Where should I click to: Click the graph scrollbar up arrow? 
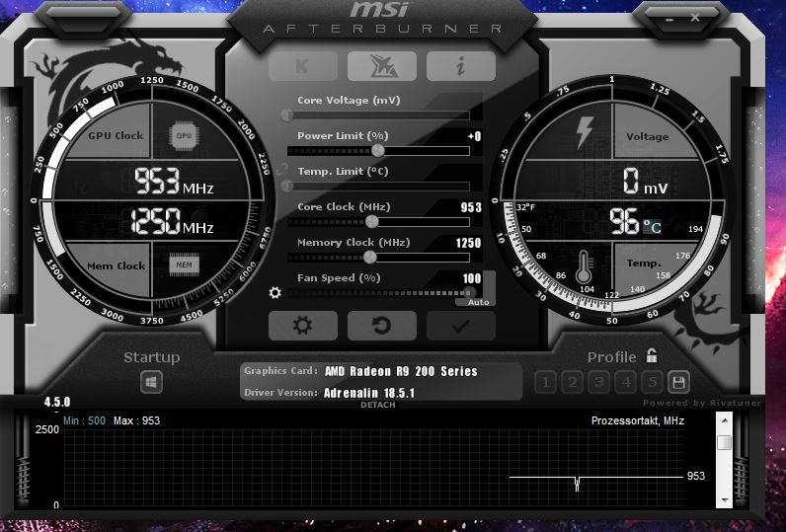coord(725,420)
